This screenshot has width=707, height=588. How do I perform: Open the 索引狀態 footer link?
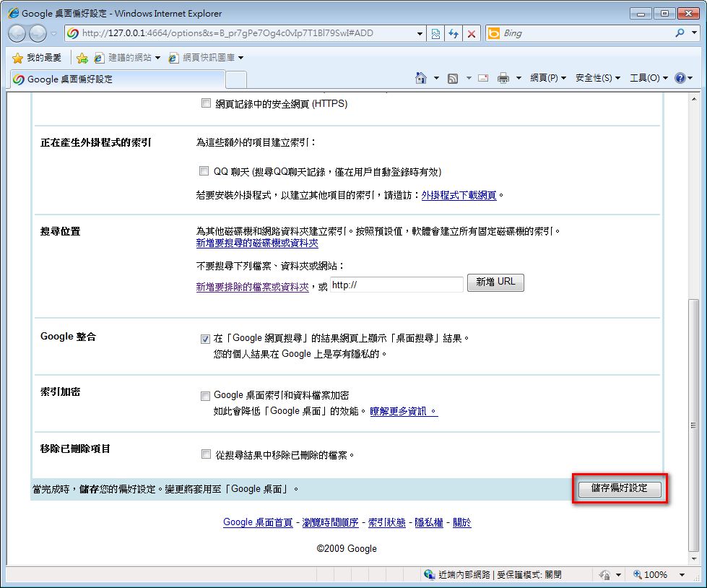[x=387, y=522]
